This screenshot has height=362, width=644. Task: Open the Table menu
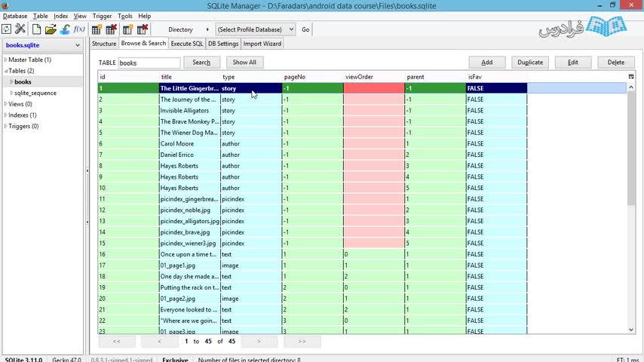point(40,16)
